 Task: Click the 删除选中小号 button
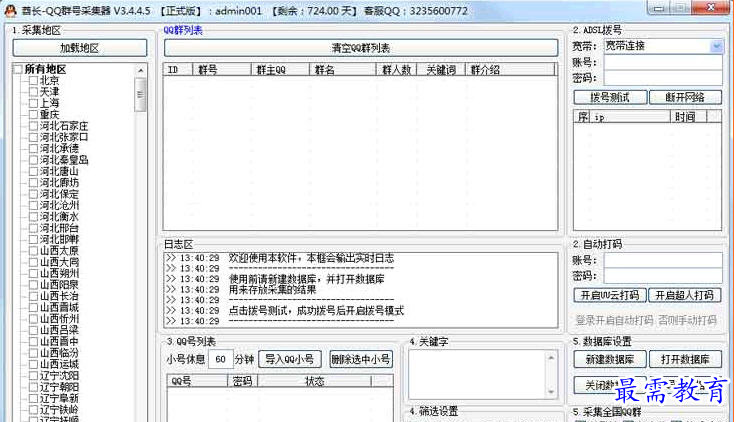coord(361,360)
